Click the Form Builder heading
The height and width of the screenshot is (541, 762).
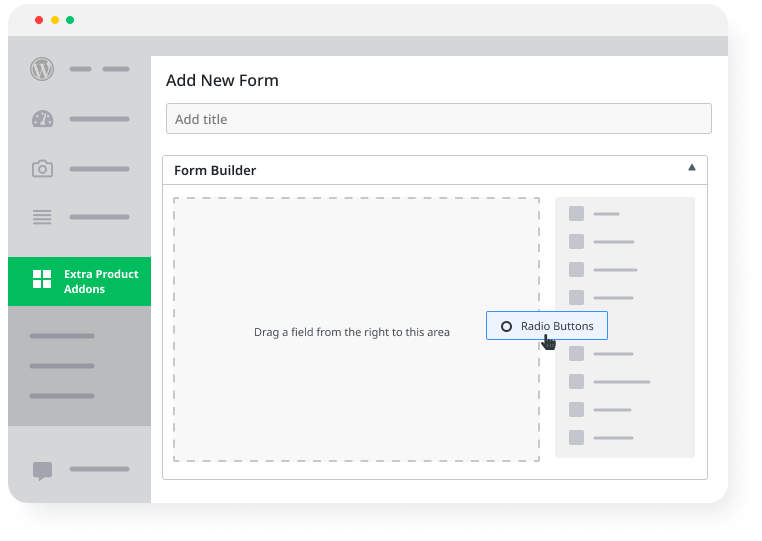tap(215, 171)
